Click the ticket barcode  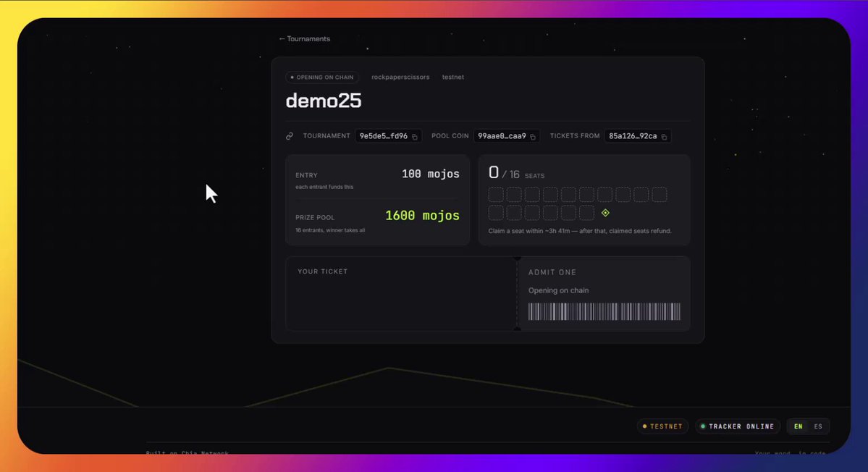coord(604,311)
